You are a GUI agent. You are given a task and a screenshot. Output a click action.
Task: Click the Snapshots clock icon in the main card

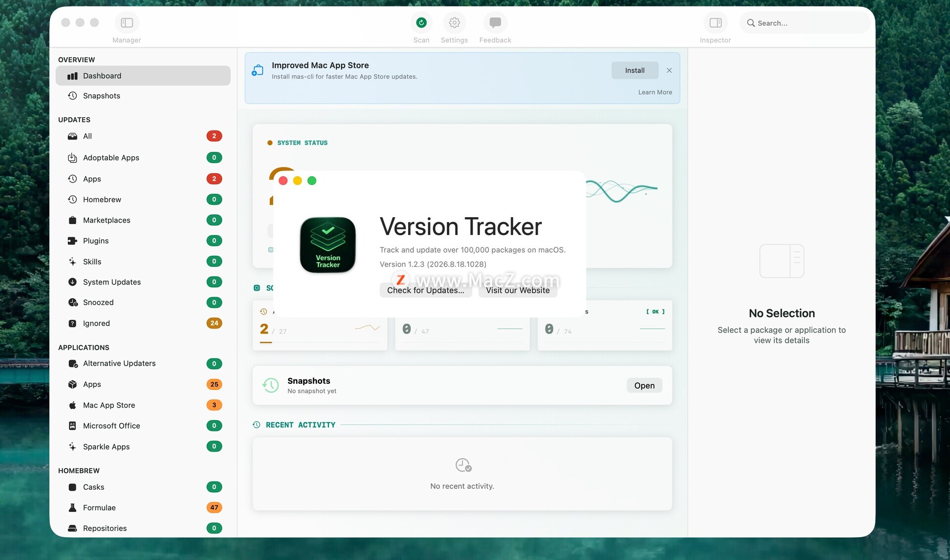pos(270,385)
